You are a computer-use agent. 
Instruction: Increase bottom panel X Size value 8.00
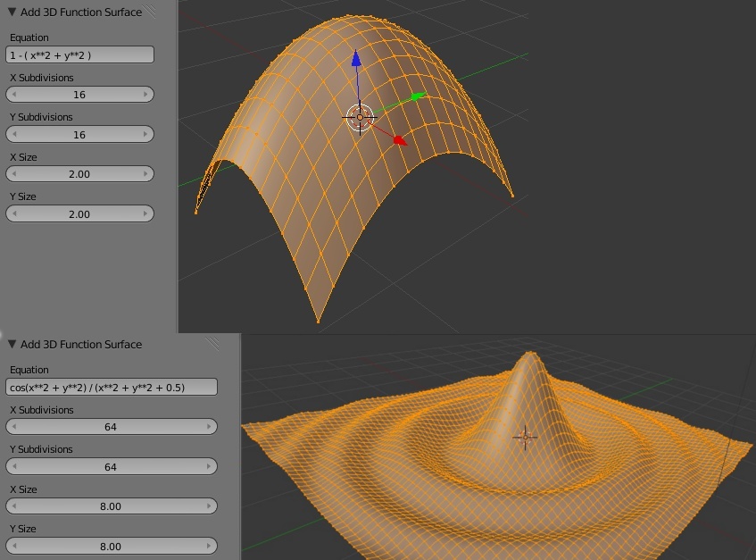click(209, 506)
